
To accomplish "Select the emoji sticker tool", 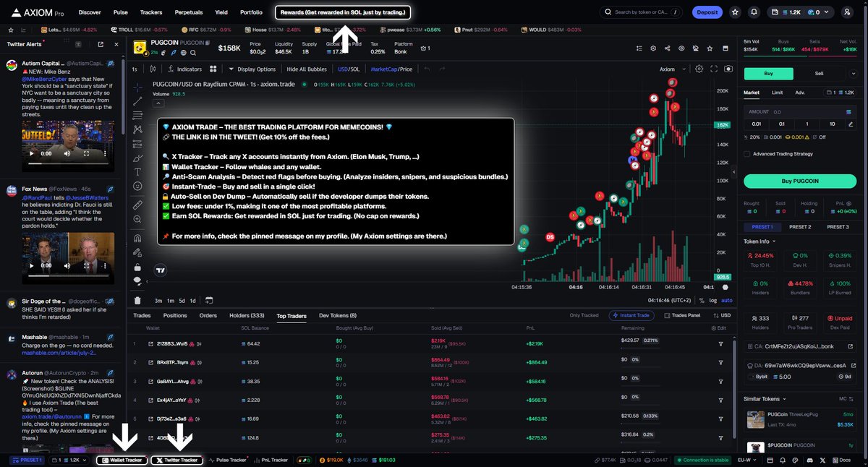I will coord(137,186).
